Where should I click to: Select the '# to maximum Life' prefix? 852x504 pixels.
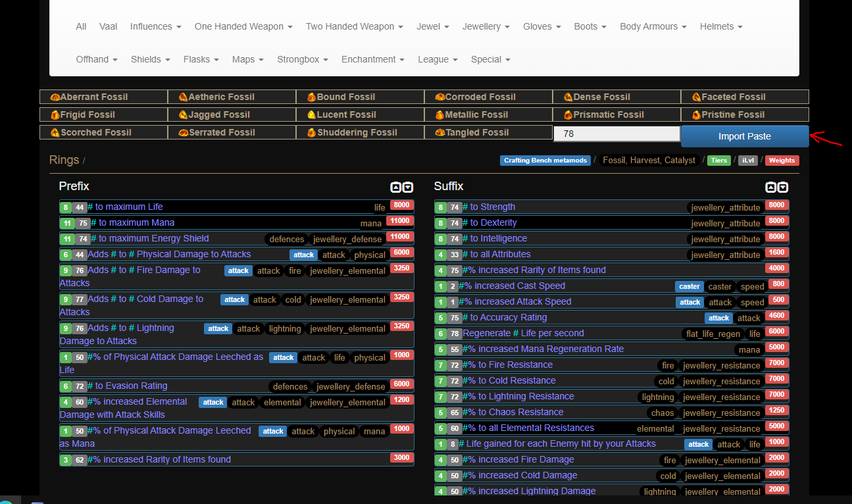pos(237,207)
